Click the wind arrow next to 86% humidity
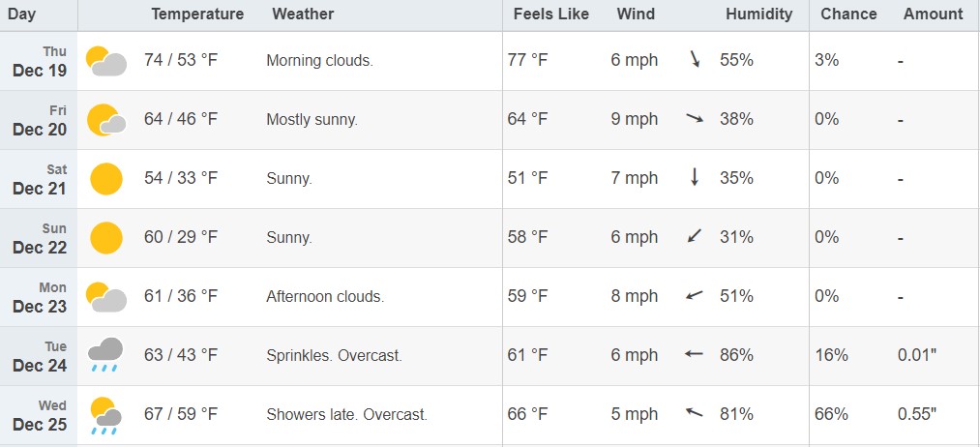This screenshot has height=447, width=980. [694, 354]
